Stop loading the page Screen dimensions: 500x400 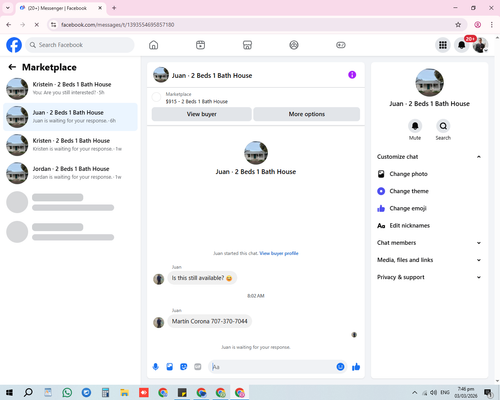coord(37,25)
